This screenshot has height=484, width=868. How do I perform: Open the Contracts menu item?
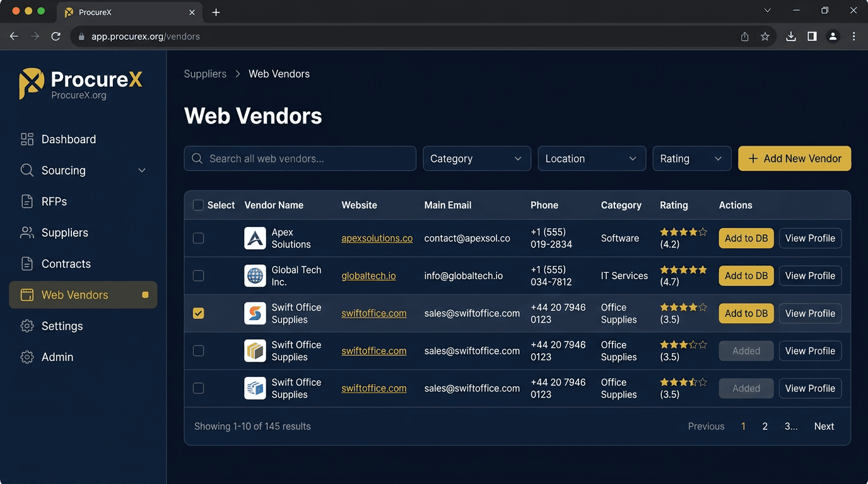[x=83, y=263]
